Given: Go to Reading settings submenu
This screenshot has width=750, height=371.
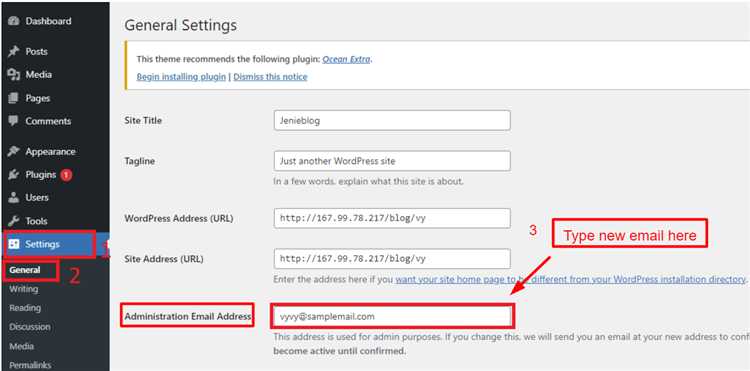Looking at the screenshot, I should point(25,308).
